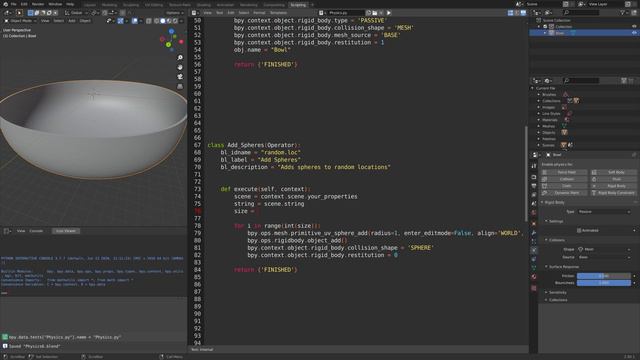Click the Info status icon beside Saved message
This screenshot has height=360, width=640.
(x=5, y=346)
